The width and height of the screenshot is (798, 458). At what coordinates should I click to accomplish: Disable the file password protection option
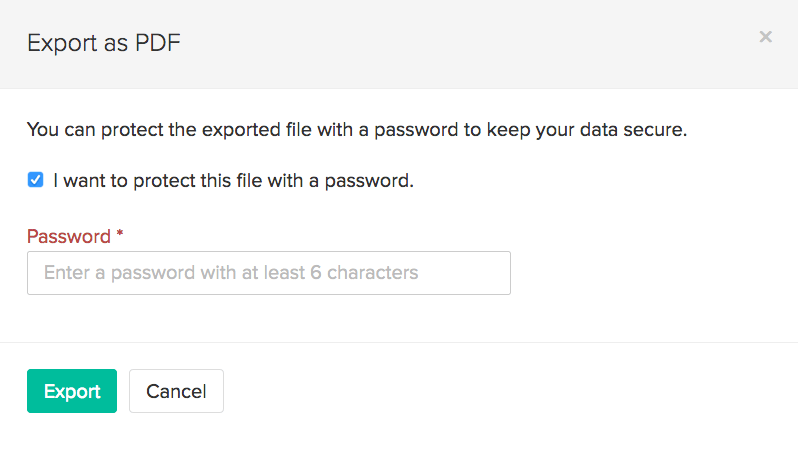click(36, 180)
